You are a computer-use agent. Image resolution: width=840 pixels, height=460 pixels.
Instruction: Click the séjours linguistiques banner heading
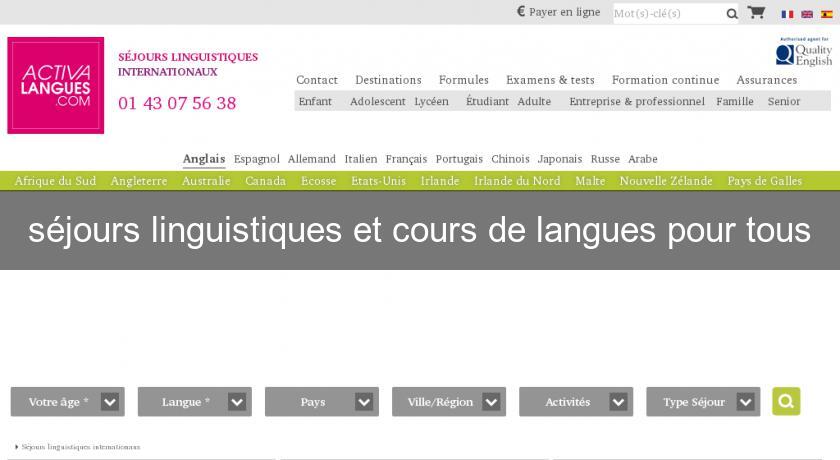click(419, 230)
